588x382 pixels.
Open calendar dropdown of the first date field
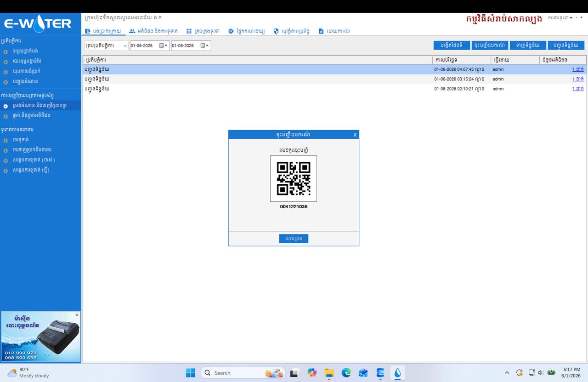[x=164, y=46]
